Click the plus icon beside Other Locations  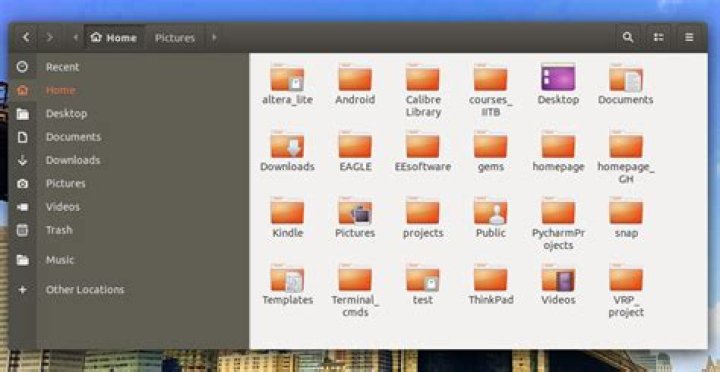(x=22, y=290)
